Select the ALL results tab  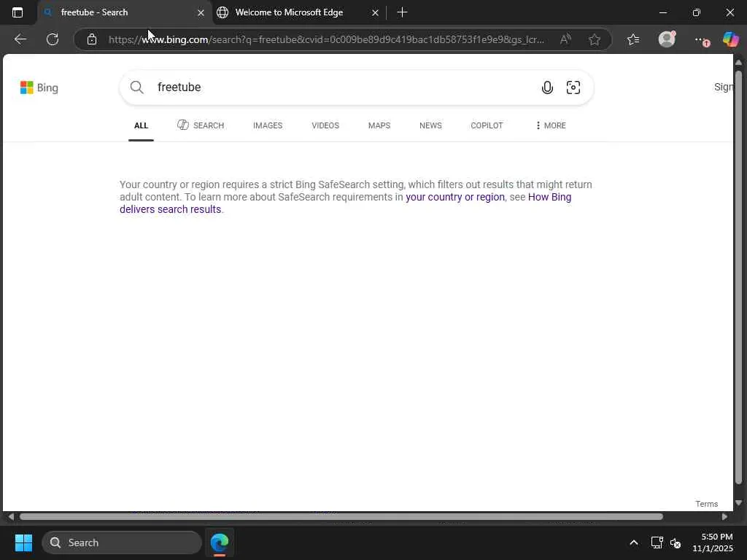(x=141, y=125)
